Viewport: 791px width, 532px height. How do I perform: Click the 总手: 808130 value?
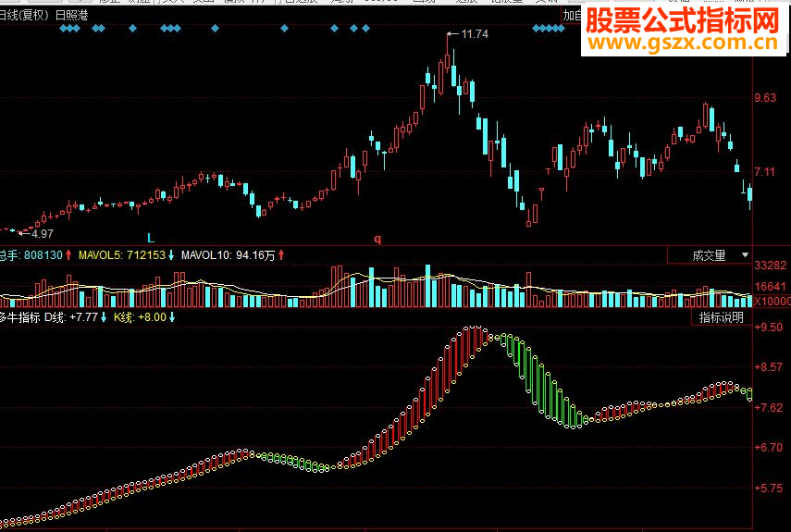coord(31,255)
